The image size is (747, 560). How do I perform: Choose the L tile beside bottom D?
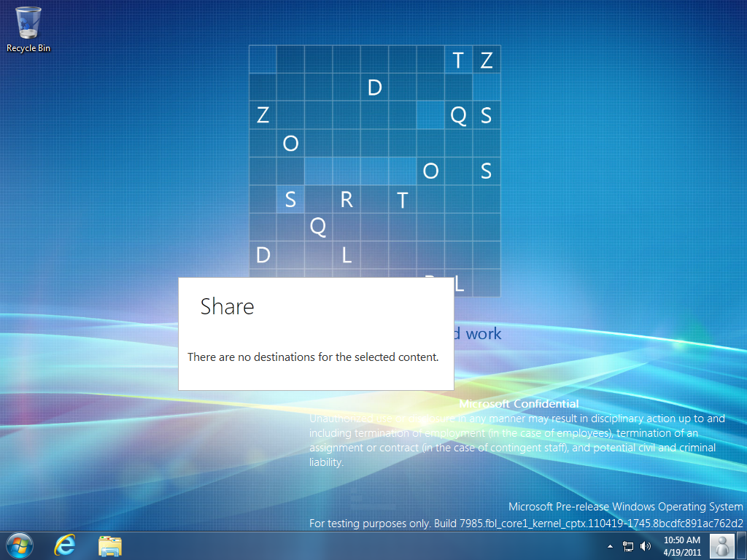[347, 254]
